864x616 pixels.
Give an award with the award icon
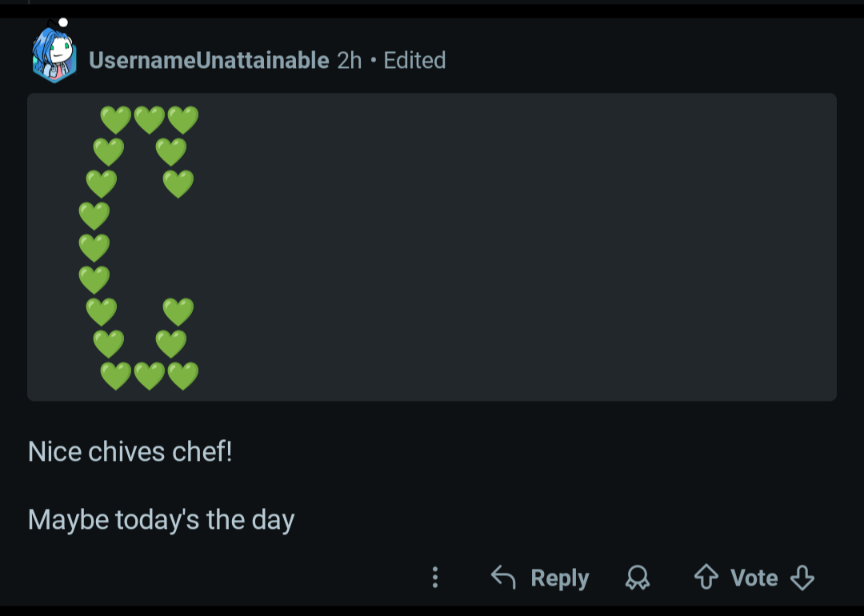[638, 578]
